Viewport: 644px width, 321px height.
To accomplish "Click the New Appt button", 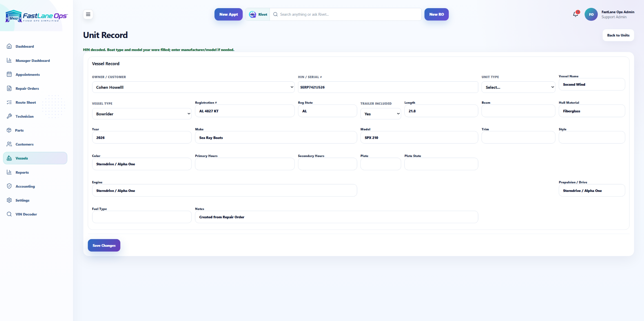I will coord(229,14).
